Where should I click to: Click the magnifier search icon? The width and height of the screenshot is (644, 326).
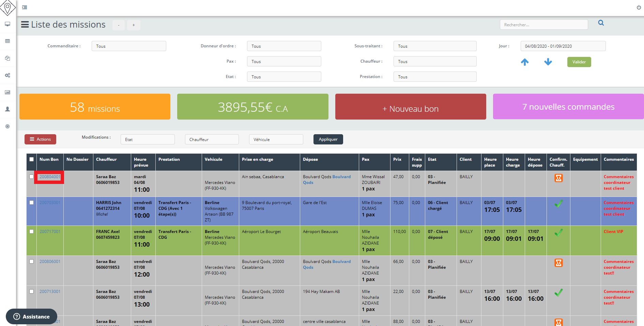pyautogui.click(x=601, y=23)
